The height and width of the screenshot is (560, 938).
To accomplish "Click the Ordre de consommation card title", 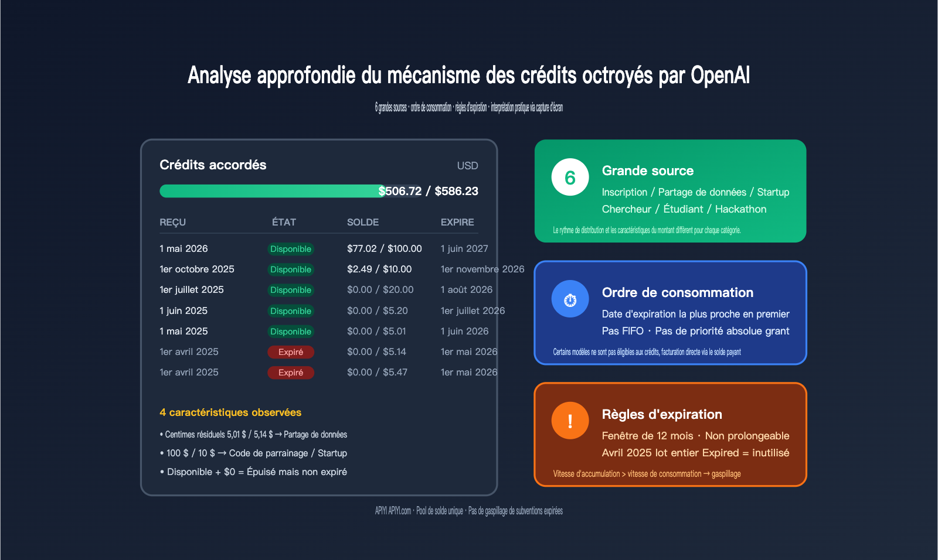I will click(678, 292).
